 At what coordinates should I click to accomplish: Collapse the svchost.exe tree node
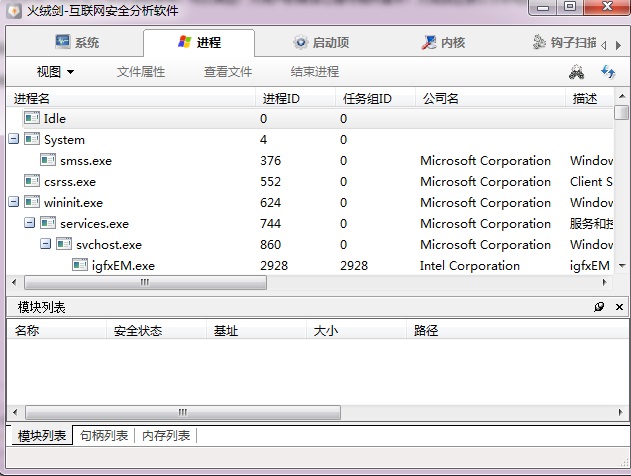pos(46,245)
